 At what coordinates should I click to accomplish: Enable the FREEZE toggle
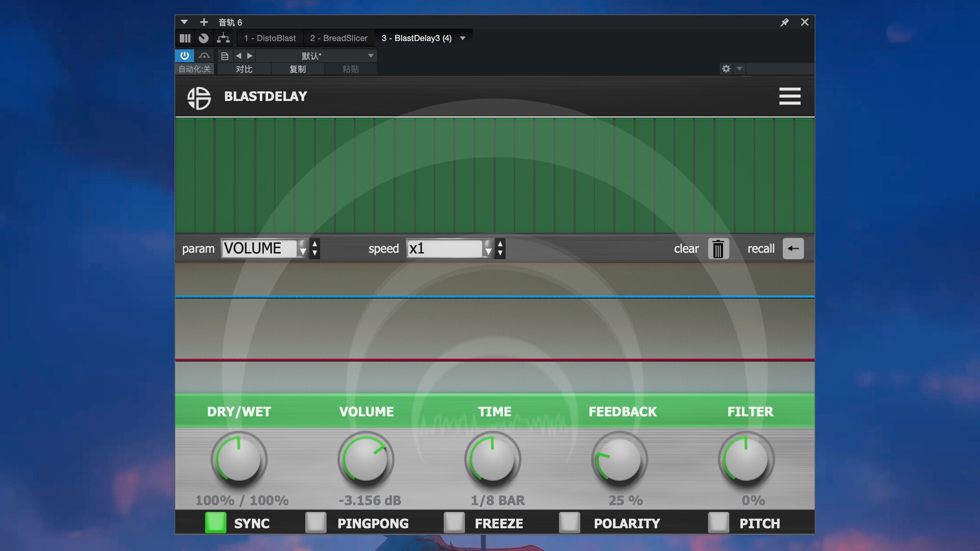click(454, 522)
